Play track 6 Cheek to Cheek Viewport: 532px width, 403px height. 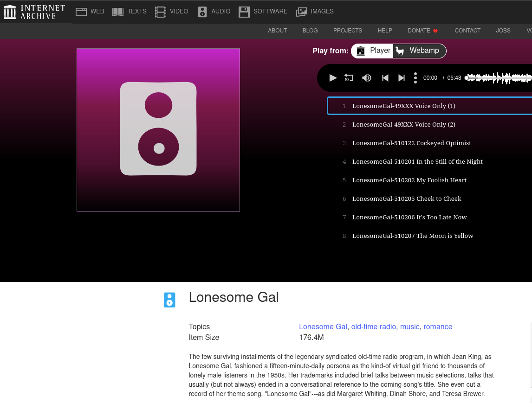tap(429, 198)
